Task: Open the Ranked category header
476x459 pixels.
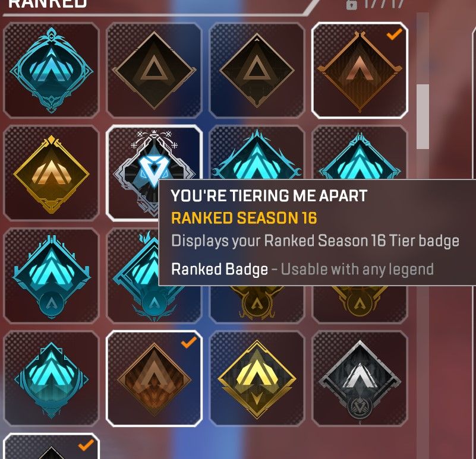Action: [48, 4]
